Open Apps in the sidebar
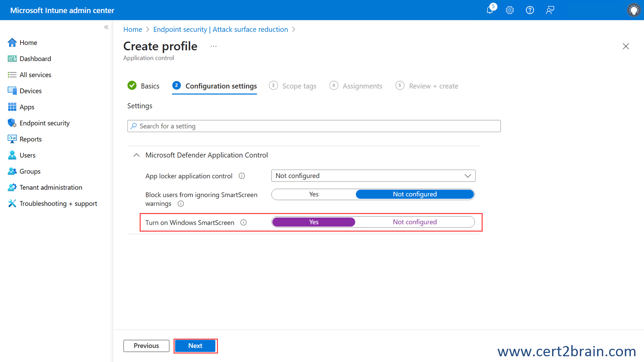The image size is (644, 362). [x=27, y=107]
